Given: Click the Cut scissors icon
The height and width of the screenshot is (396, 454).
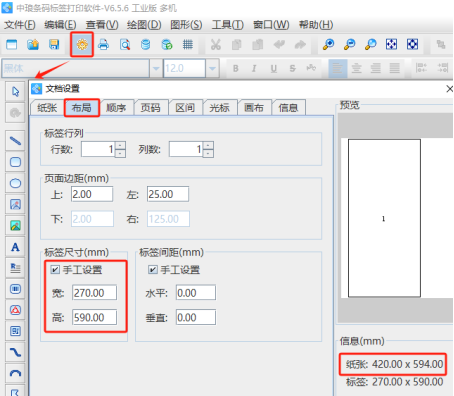Looking at the screenshot, I should point(216,44).
